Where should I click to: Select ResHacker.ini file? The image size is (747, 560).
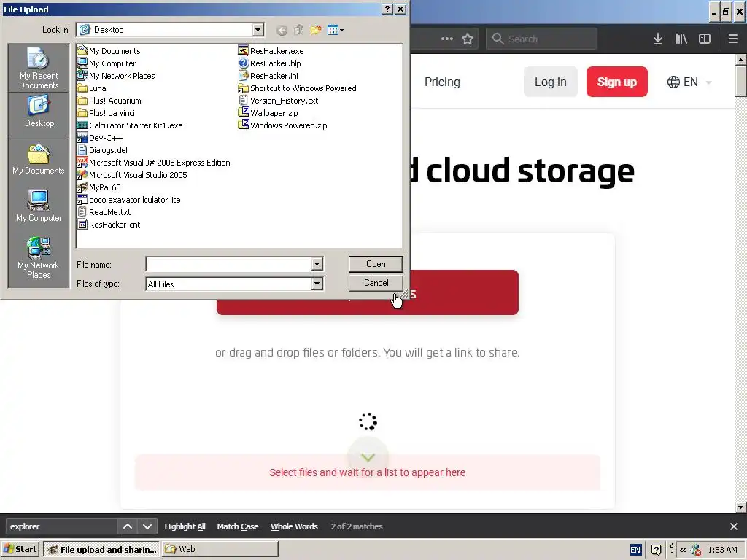point(268,76)
